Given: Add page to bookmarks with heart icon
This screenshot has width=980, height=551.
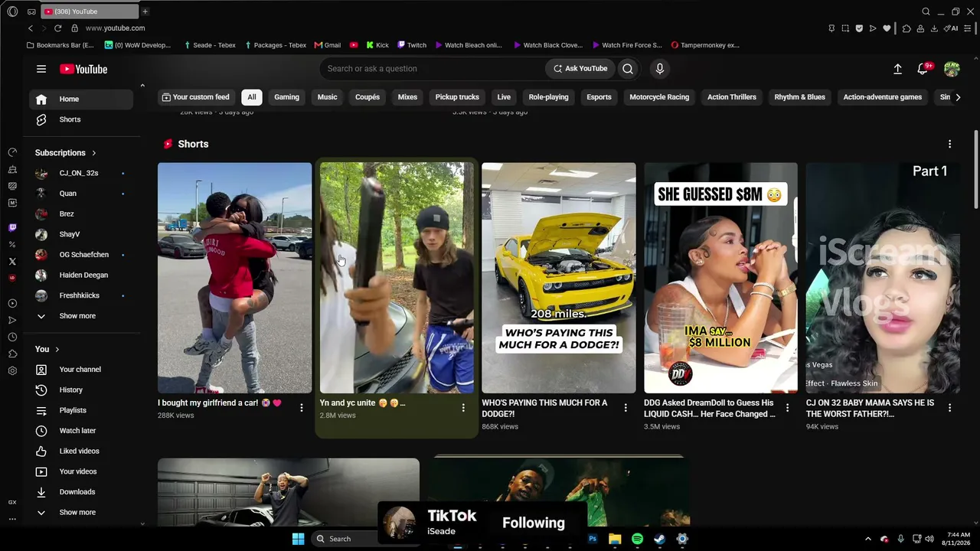Looking at the screenshot, I should click(x=887, y=28).
